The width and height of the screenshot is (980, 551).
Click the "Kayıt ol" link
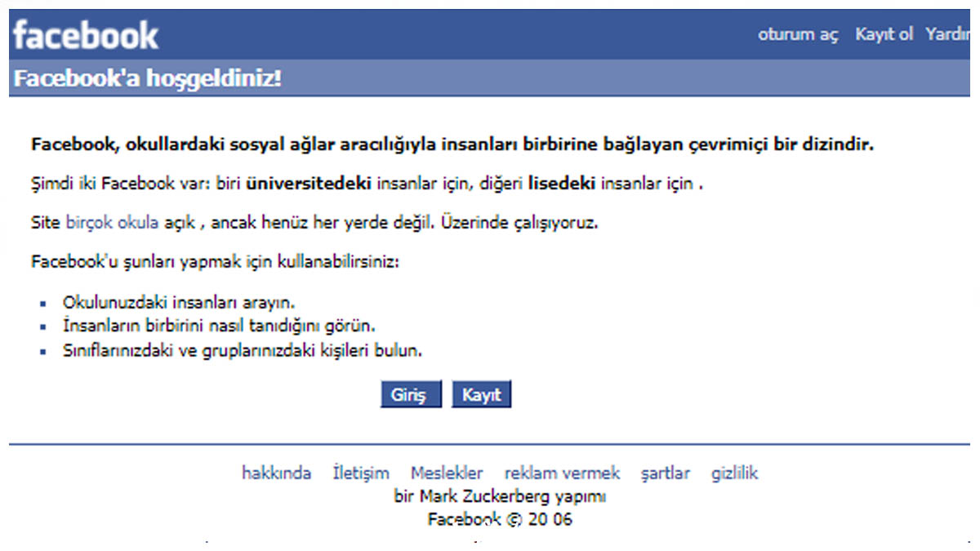(x=884, y=35)
